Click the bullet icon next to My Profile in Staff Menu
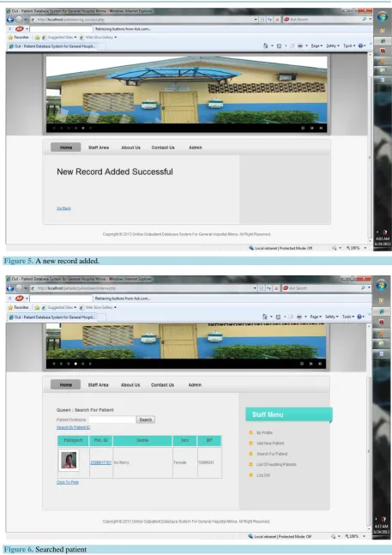Viewport: 392px width, 555px height. 250,432
